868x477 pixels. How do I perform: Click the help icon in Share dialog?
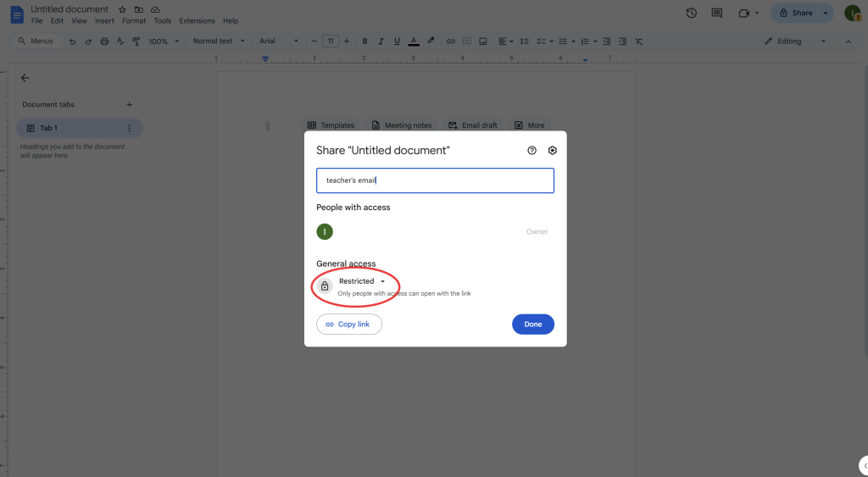tap(531, 150)
